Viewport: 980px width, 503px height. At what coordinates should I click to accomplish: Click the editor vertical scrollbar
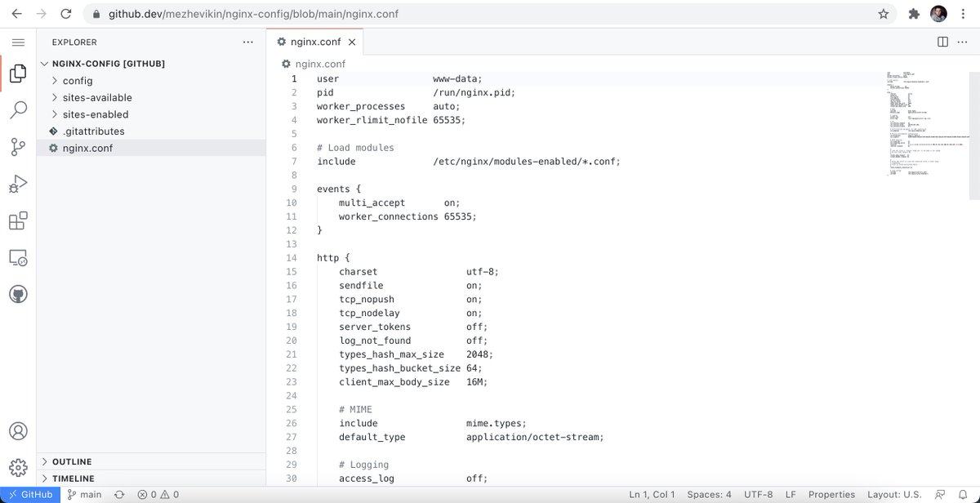[974, 135]
